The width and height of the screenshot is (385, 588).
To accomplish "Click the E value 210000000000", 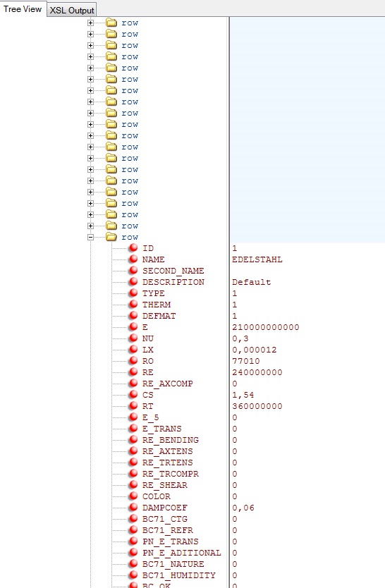I will [x=265, y=327].
